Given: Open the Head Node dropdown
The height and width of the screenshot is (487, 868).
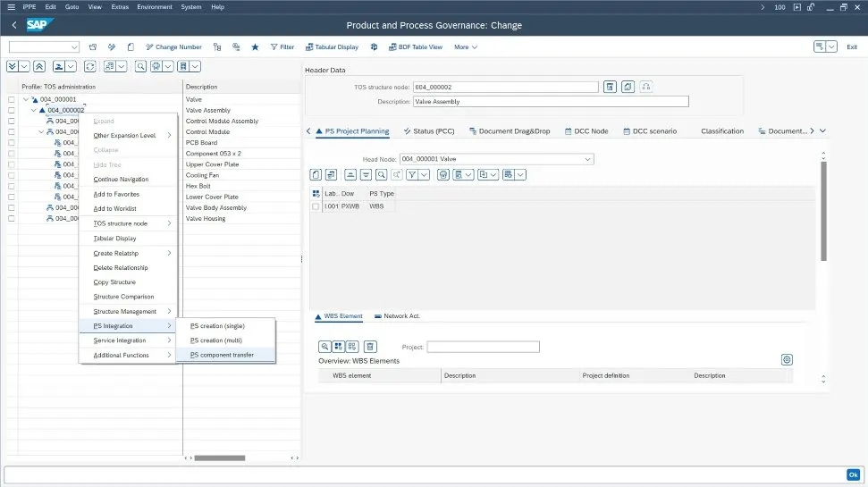Looking at the screenshot, I should tap(587, 159).
